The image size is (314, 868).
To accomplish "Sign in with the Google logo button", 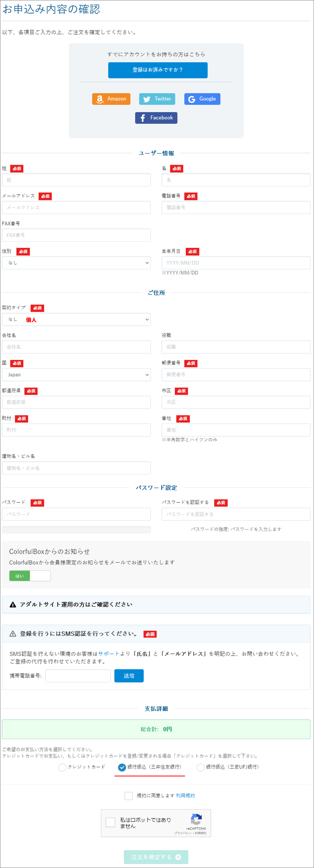I will click(202, 99).
